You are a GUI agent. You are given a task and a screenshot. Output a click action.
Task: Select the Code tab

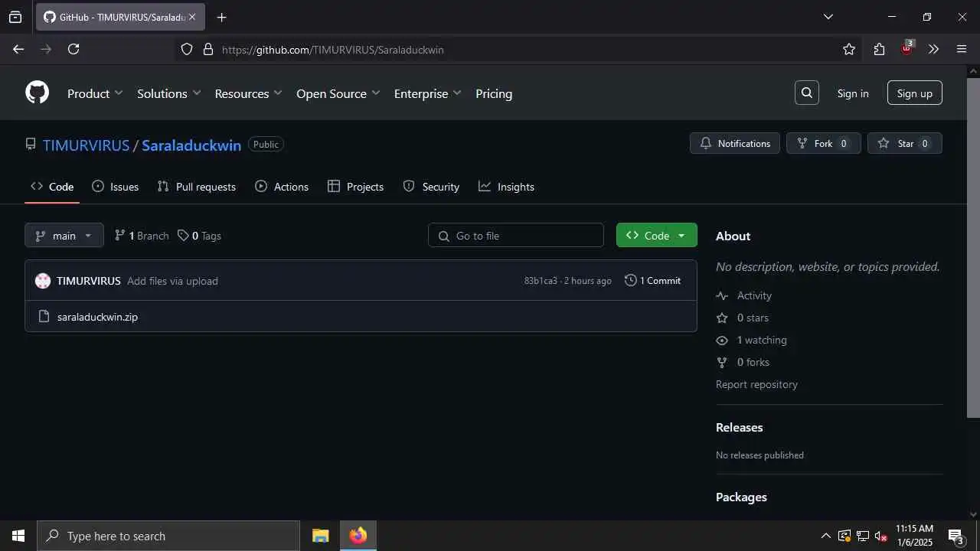tap(52, 187)
